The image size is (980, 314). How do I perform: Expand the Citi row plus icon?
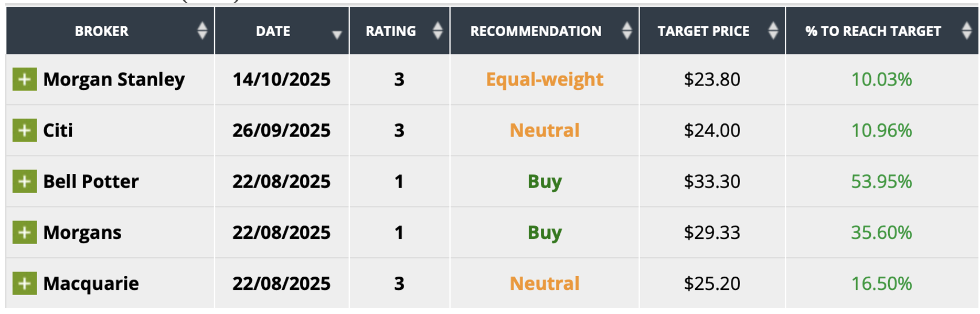pos(24,130)
